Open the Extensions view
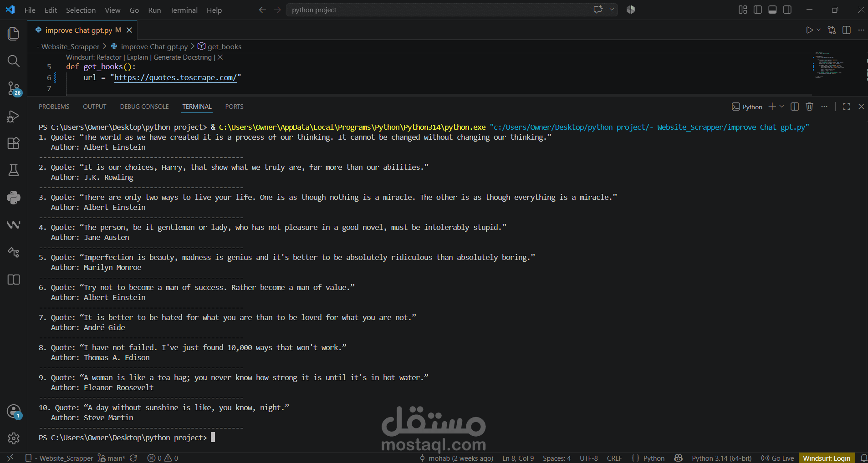The height and width of the screenshot is (463, 868). tap(14, 143)
